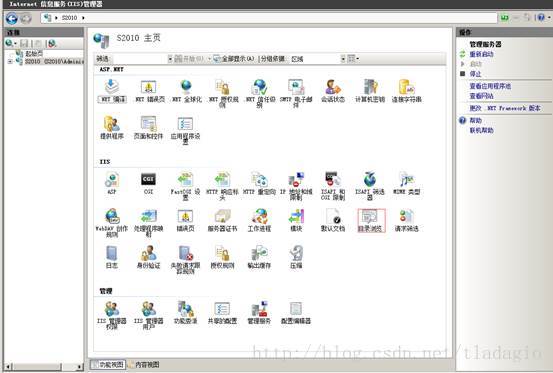Select the 工作进程 icon

259,220
